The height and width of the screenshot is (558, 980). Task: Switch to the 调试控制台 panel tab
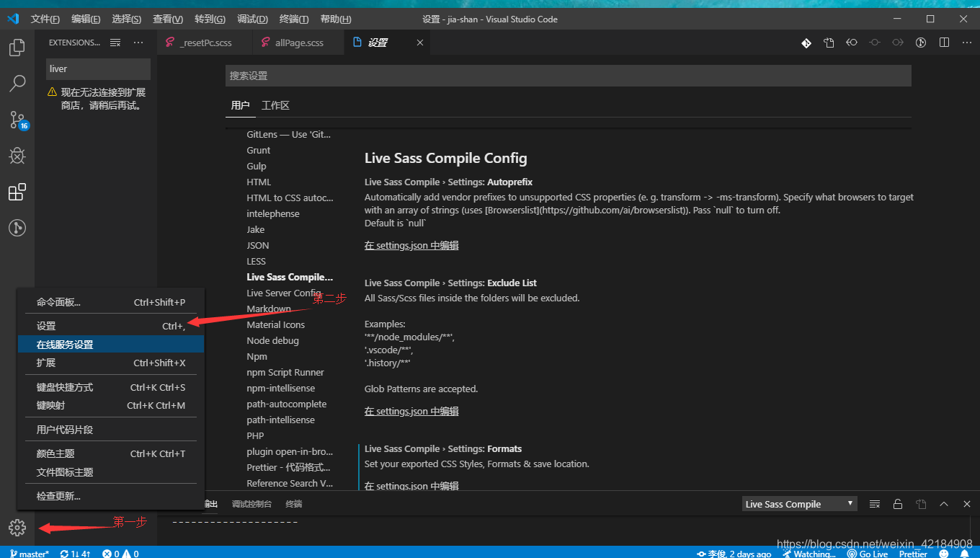251,504
